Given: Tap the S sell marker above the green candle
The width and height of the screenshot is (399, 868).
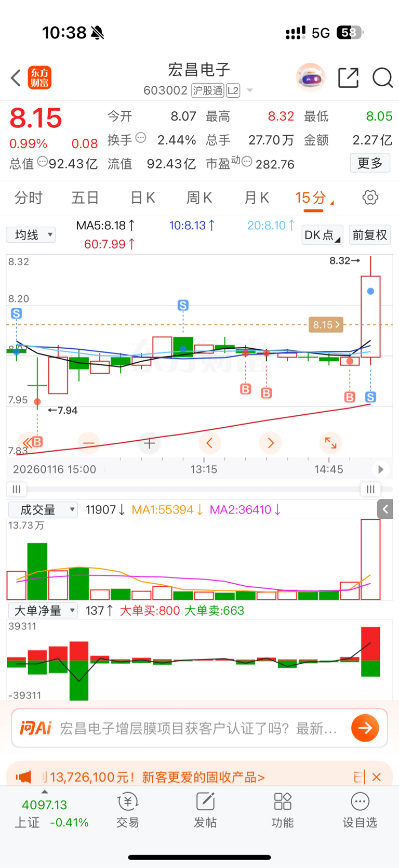Looking at the screenshot, I should tap(183, 305).
